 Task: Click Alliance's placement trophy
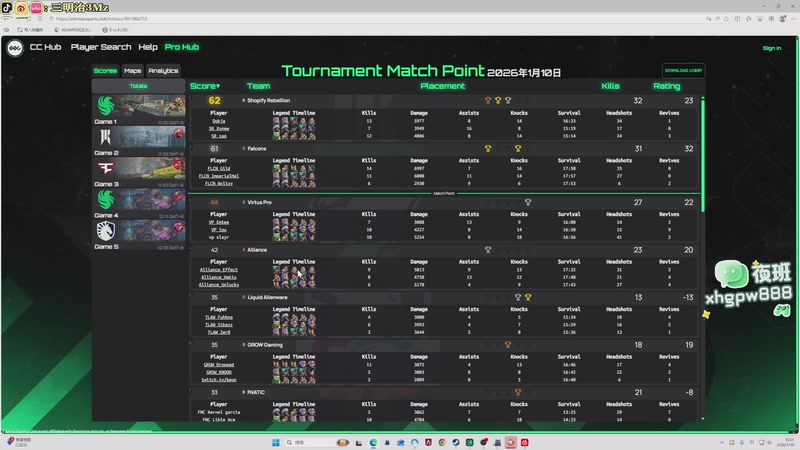click(x=488, y=249)
